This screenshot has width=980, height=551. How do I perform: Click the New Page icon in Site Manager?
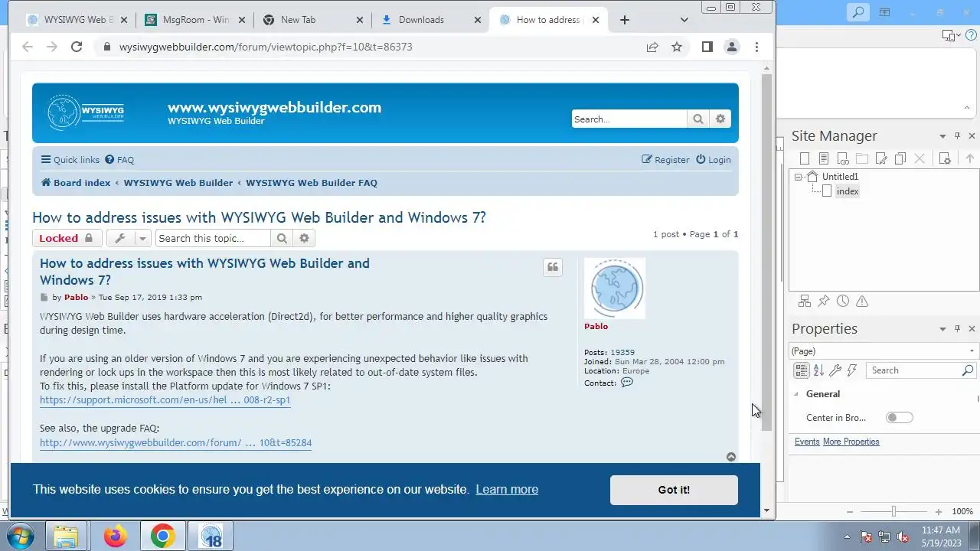[804, 158]
